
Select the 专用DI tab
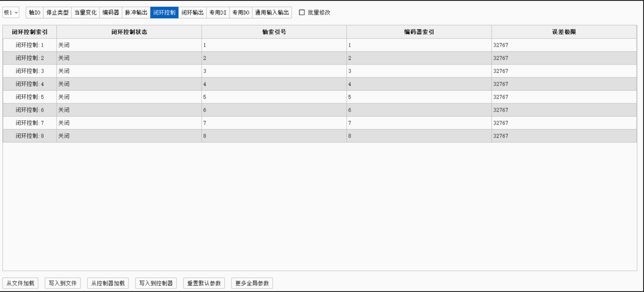point(218,13)
